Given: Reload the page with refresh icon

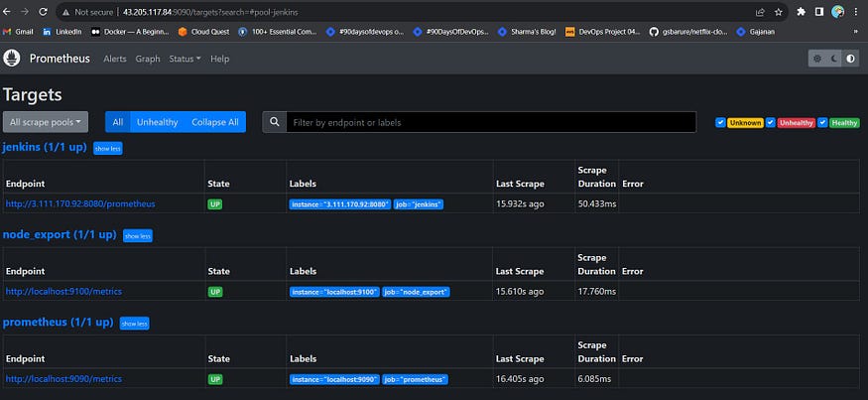Looking at the screenshot, I should tap(43, 11).
